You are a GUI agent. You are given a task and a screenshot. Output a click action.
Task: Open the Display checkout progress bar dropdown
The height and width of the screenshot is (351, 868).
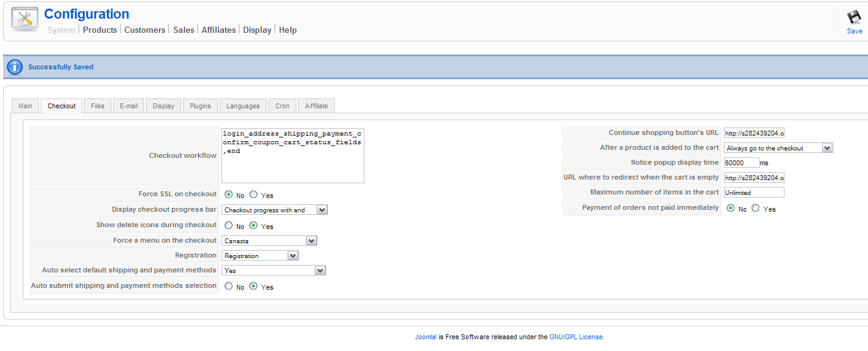(322, 210)
